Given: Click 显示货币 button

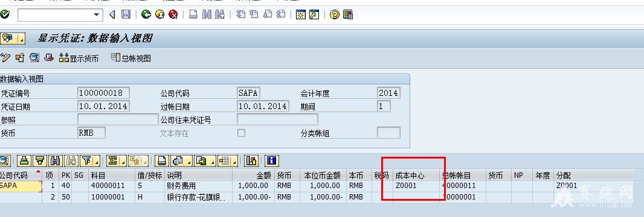Looking at the screenshot, I should click(x=79, y=58).
